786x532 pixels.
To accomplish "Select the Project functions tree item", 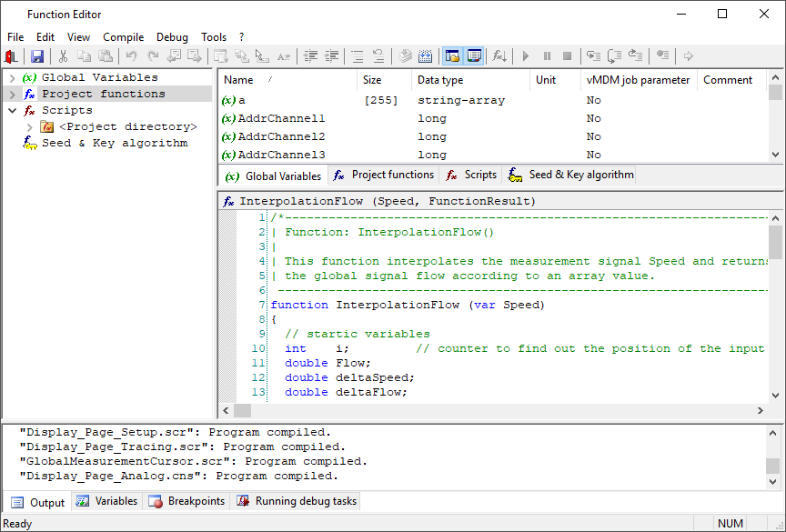I will pyautogui.click(x=104, y=95).
